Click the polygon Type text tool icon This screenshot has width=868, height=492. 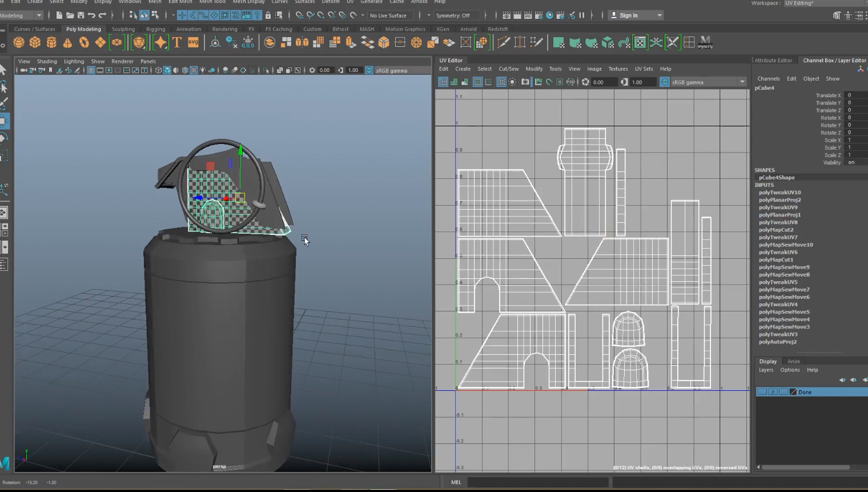[x=177, y=42]
